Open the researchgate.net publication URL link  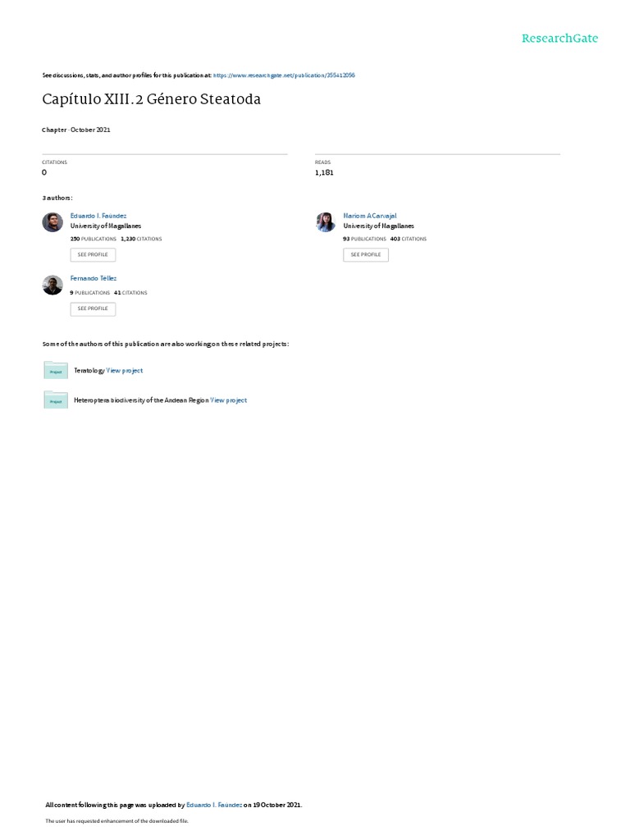[x=284, y=75]
